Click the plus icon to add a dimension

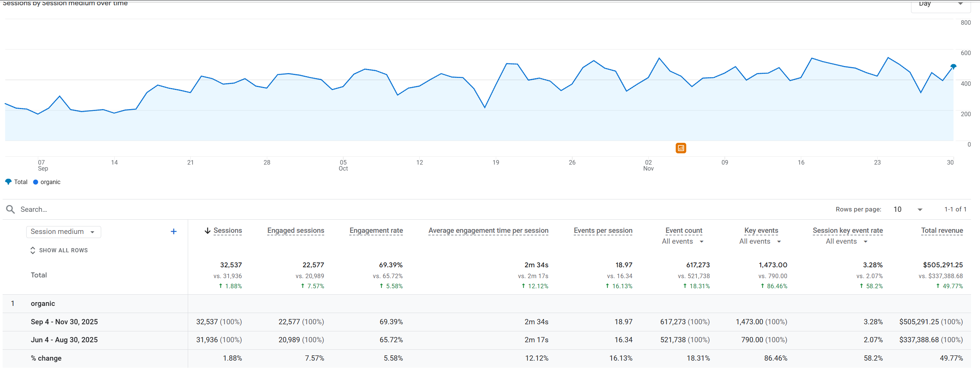(174, 231)
